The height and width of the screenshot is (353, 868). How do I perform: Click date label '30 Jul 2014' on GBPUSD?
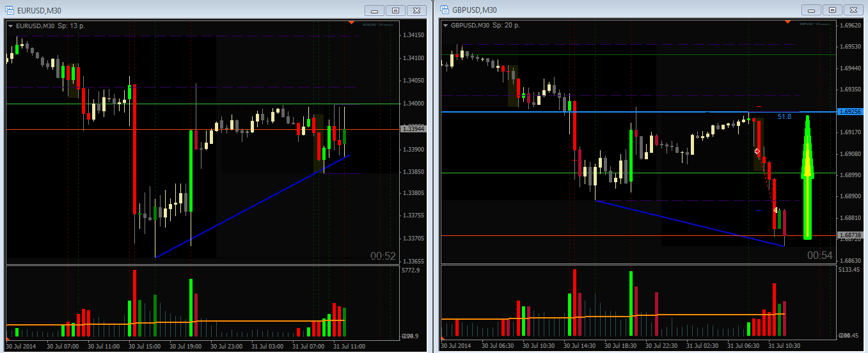(456, 346)
